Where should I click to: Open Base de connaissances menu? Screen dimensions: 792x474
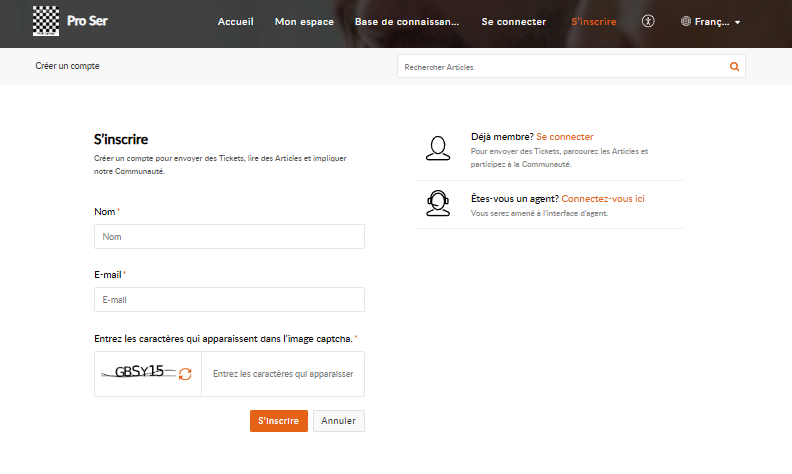coord(407,21)
